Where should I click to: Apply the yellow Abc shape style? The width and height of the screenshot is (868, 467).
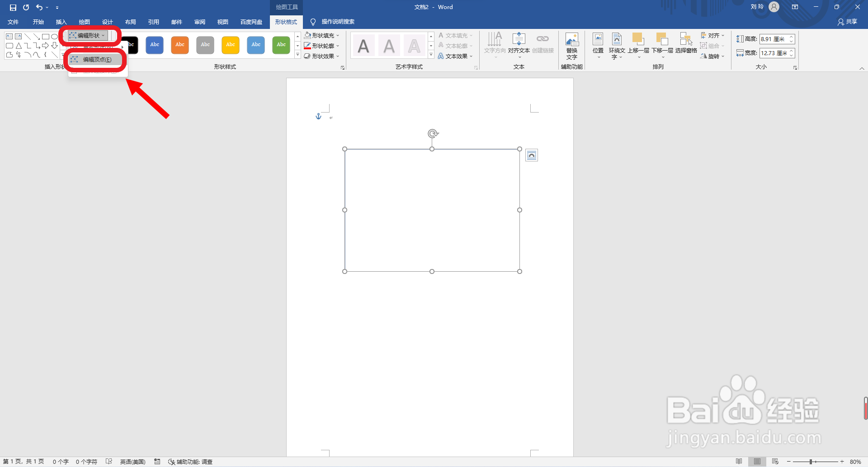[x=231, y=45]
